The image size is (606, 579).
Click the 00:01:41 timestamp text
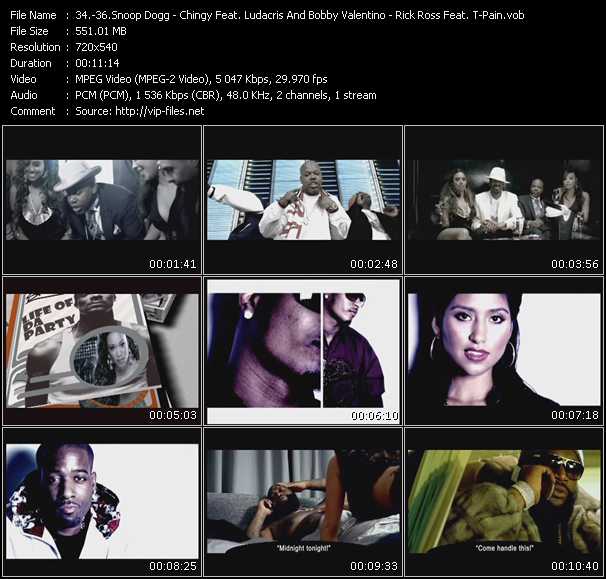(x=173, y=264)
